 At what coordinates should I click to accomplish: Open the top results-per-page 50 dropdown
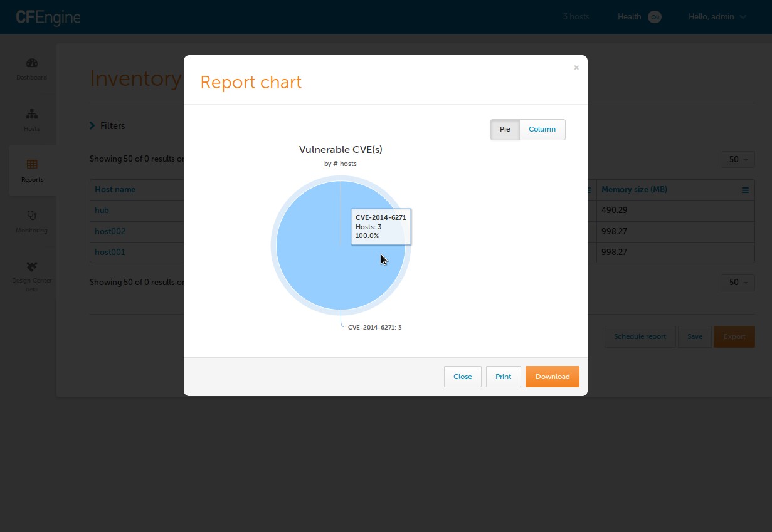(738, 160)
